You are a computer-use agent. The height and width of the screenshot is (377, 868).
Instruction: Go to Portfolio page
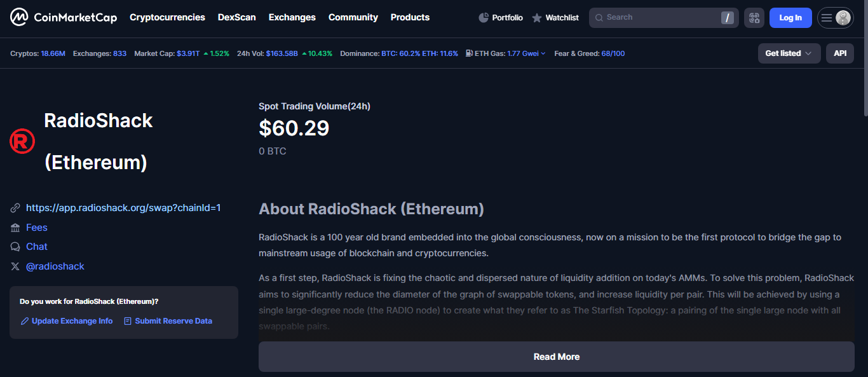pos(501,18)
